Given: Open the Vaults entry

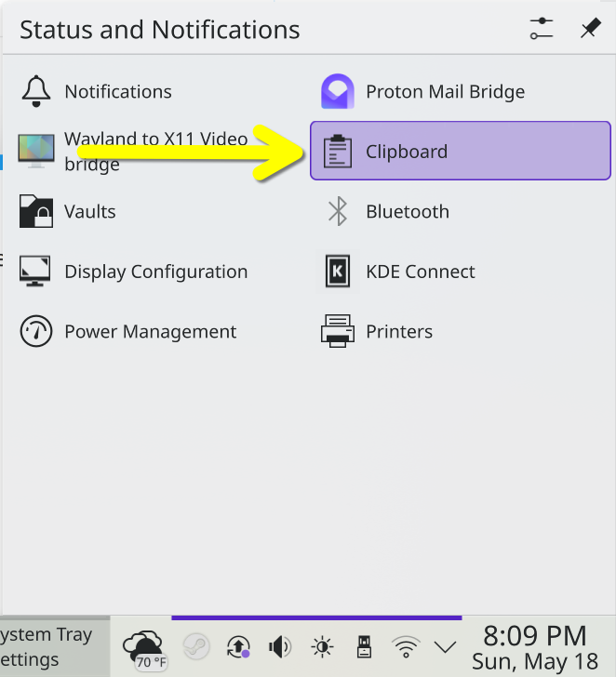Looking at the screenshot, I should click(157, 211).
